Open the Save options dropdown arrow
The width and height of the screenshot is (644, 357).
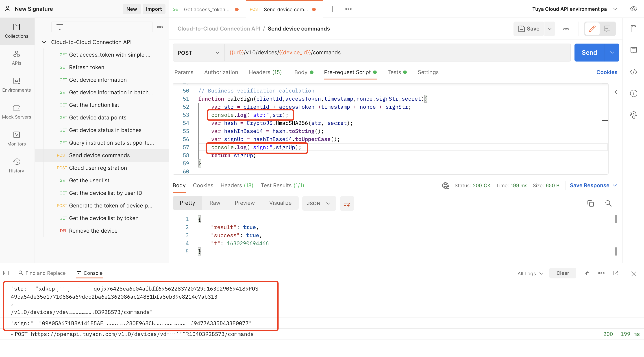(550, 29)
